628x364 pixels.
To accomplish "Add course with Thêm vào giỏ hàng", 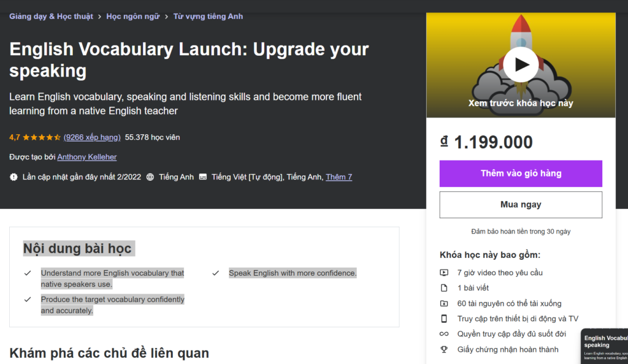I will pyautogui.click(x=521, y=173).
